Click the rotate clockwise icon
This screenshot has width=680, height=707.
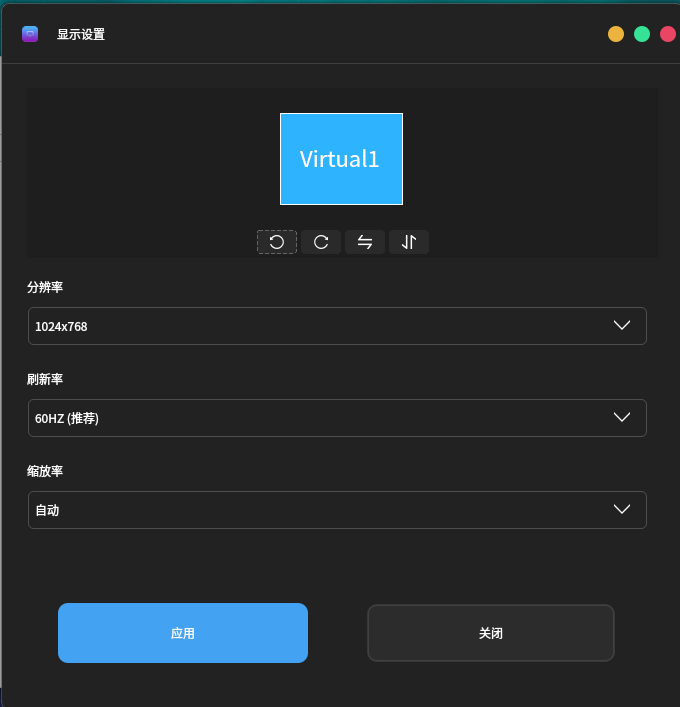[321, 242]
